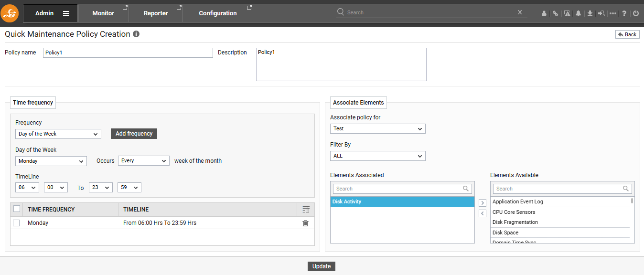This screenshot has width=644, height=275.
Task: Open the Monitor tab
Action: (x=103, y=13)
